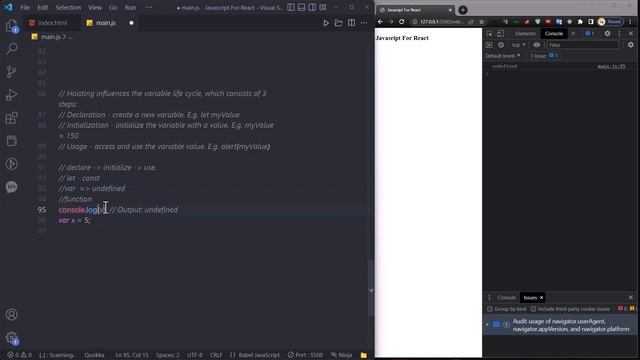The height and width of the screenshot is (360, 640).
Task: Open the View menu
Action: point(95,7)
